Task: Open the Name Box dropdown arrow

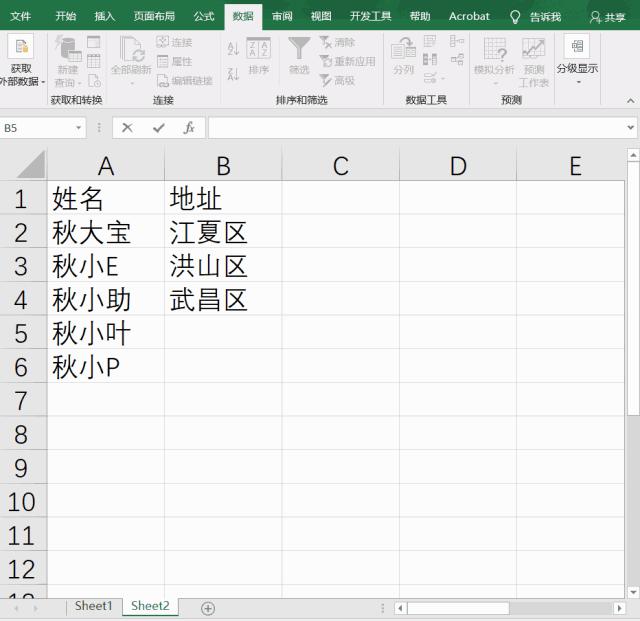Action: click(79, 128)
